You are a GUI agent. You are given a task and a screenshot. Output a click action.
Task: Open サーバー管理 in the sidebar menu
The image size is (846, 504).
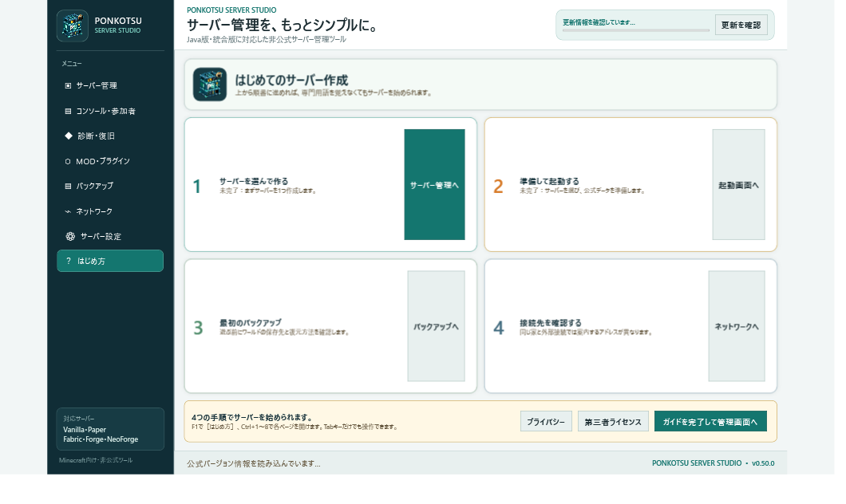tap(110, 85)
